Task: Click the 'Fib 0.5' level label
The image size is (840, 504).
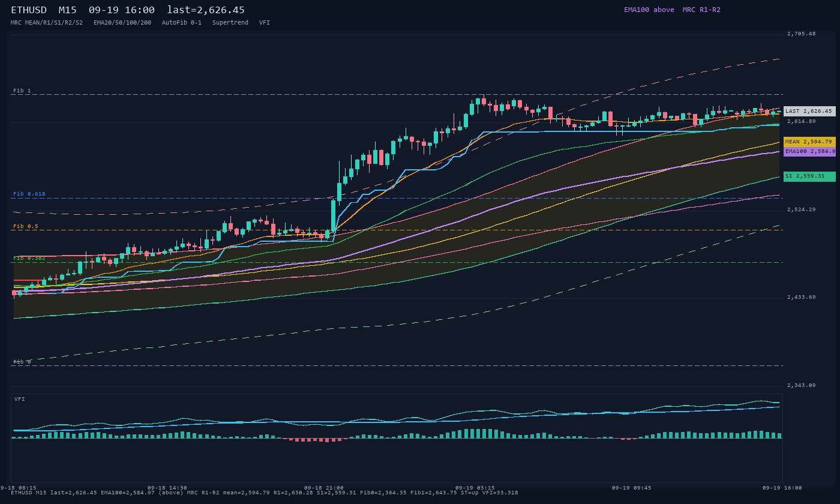Action: point(26,227)
